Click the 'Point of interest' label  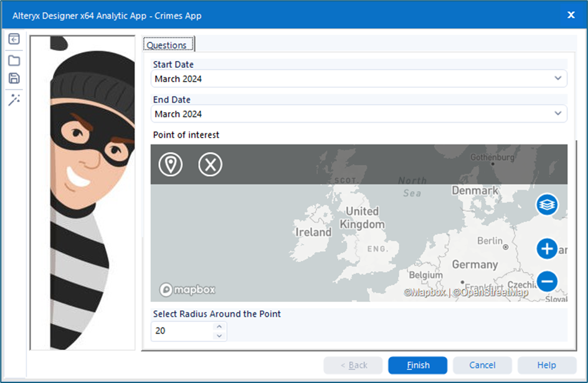[x=186, y=135]
